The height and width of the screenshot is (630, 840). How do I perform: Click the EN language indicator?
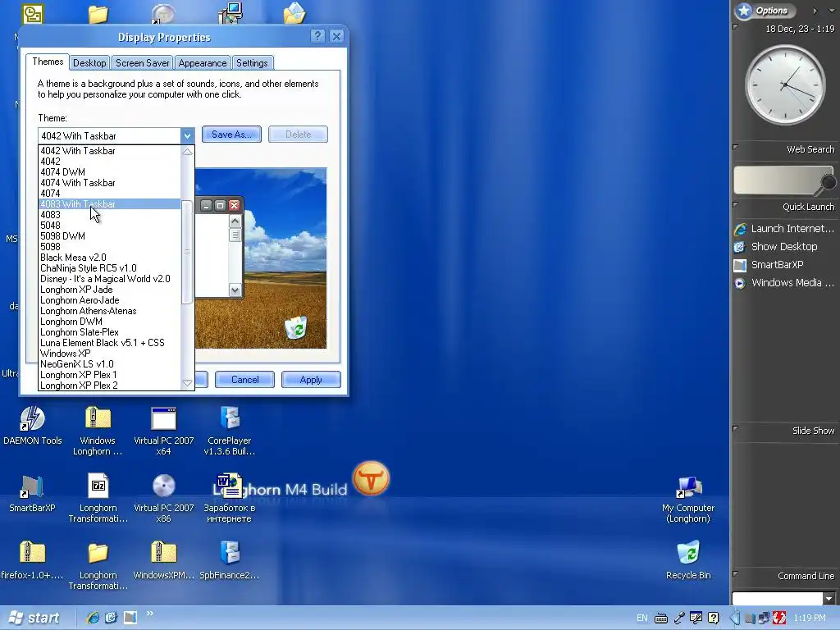click(x=641, y=619)
